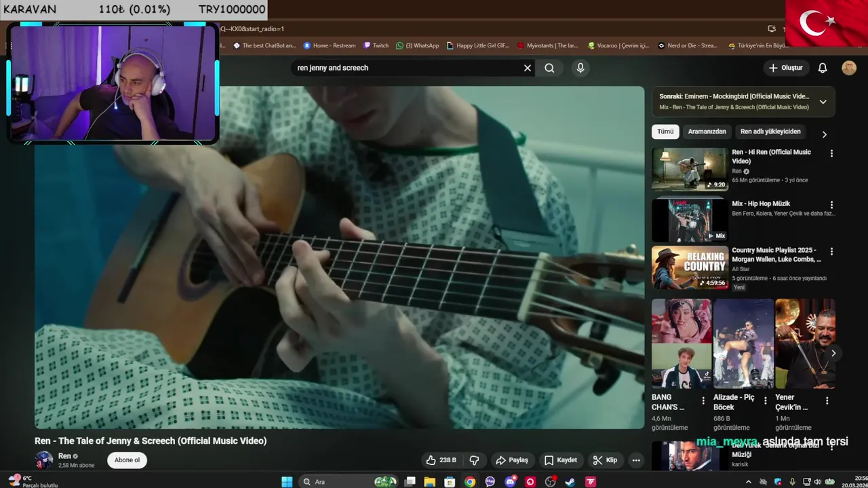This screenshot has width=868, height=488.
Task: Click the Country Music Playlist 2025 title
Action: tap(776, 254)
